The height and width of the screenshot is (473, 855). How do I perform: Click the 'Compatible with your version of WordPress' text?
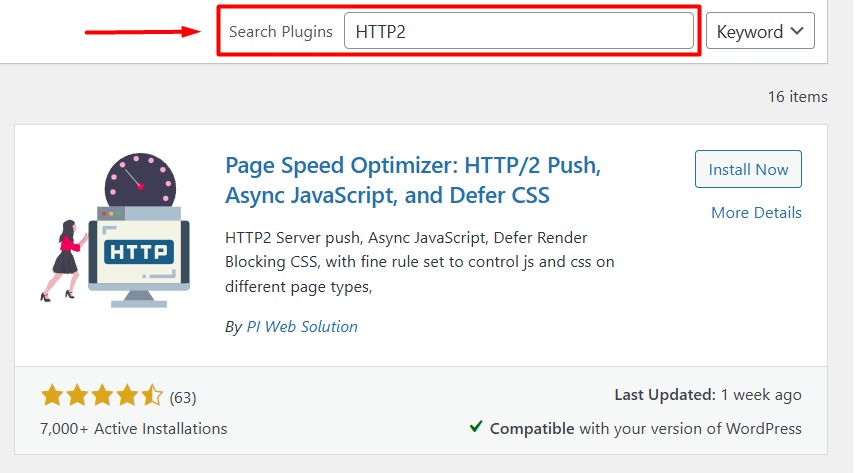tap(646, 429)
